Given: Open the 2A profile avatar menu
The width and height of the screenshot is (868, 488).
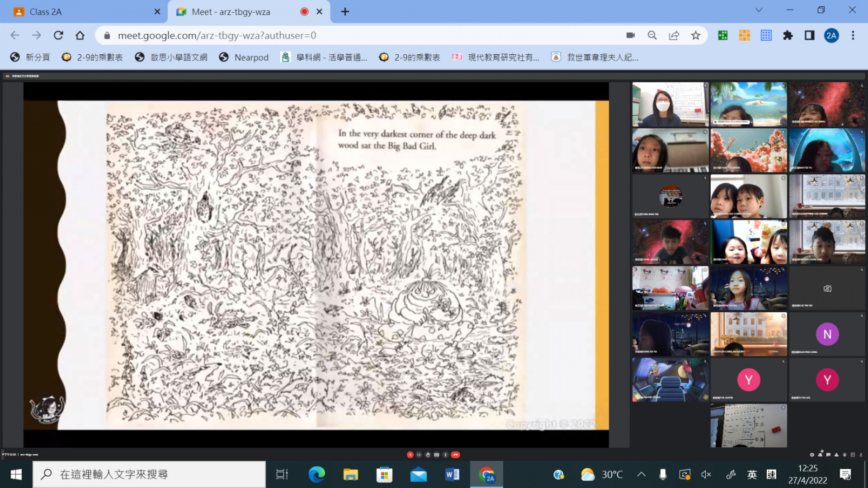Looking at the screenshot, I should point(831,35).
